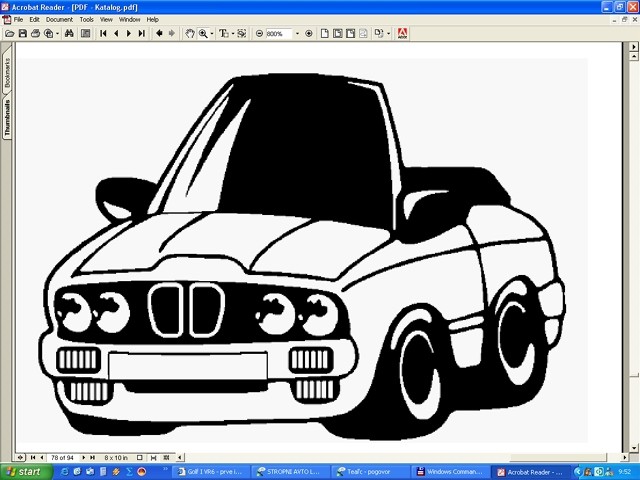Click the Open file toolbar icon
Image resolution: width=640 pixels, height=480 pixels.
(x=10, y=33)
